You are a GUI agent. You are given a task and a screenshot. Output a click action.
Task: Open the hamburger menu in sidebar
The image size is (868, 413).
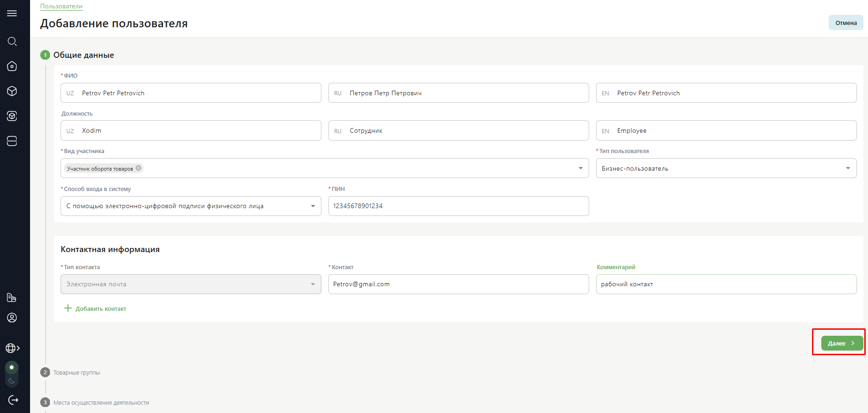(x=12, y=13)
